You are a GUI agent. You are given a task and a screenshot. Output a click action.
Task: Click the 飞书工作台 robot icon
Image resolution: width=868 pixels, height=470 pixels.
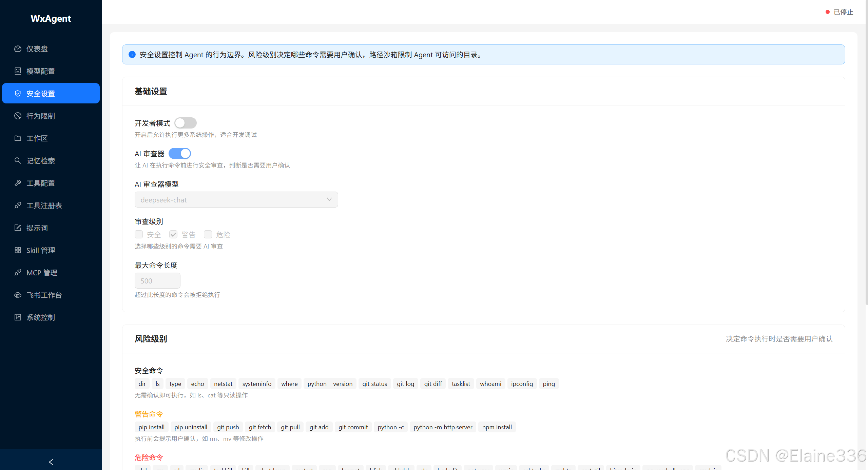pos(18,295)
